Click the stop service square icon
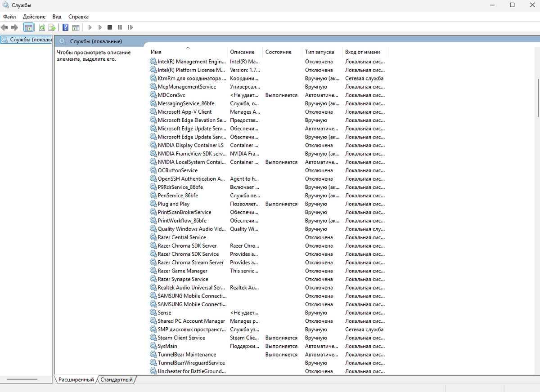 [109, 27]
